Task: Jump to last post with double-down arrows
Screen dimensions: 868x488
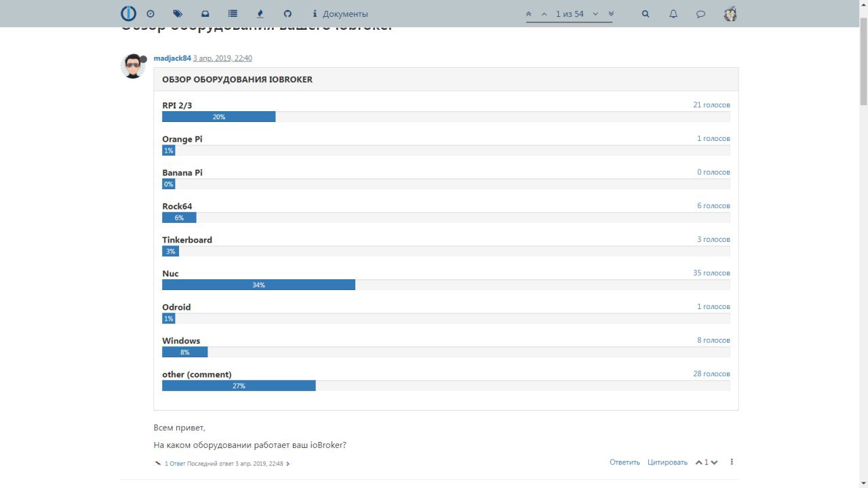Action: tap(611, 14)
